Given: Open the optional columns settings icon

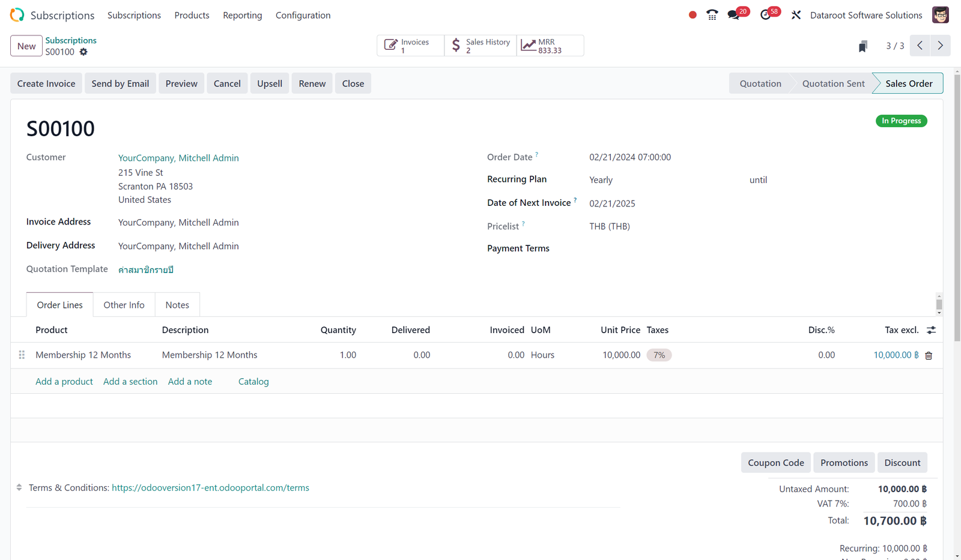Looking at the screenshot, I should coord(931,330).
